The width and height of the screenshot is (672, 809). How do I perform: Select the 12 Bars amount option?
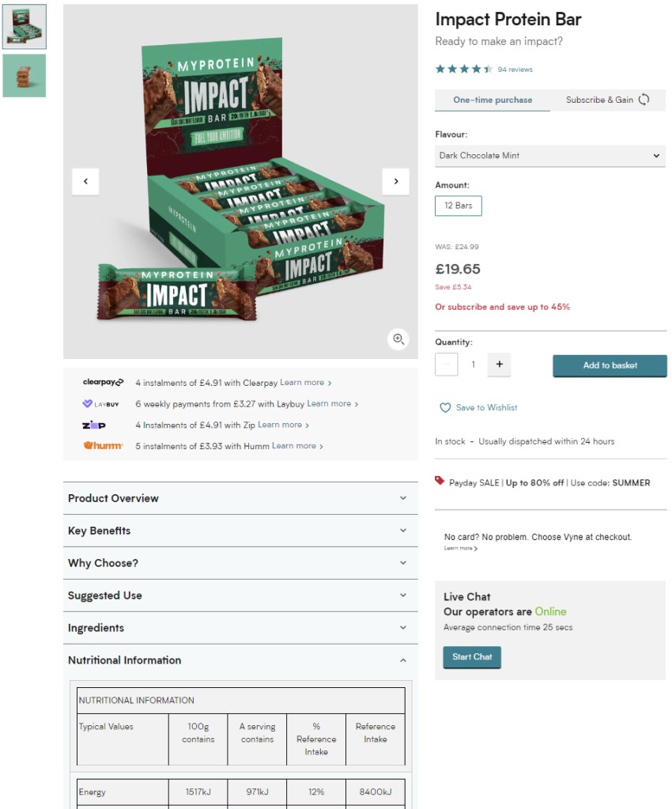tap(458, 206)
